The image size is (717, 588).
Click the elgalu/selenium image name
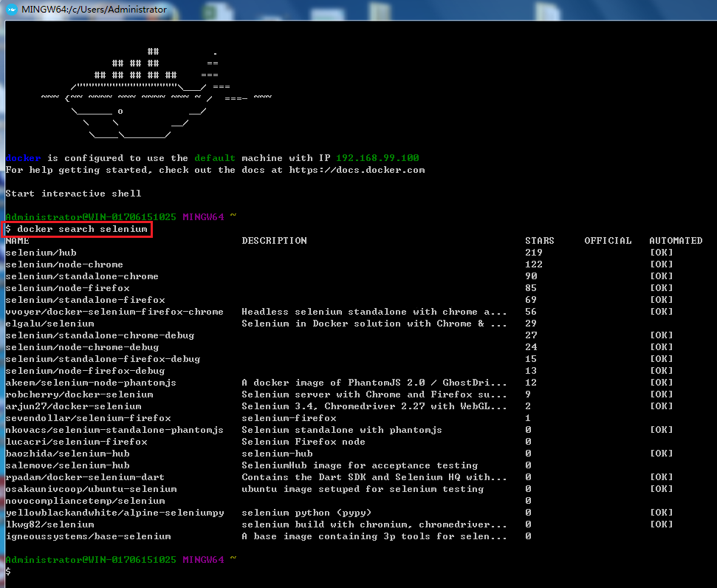coord(49,324)
